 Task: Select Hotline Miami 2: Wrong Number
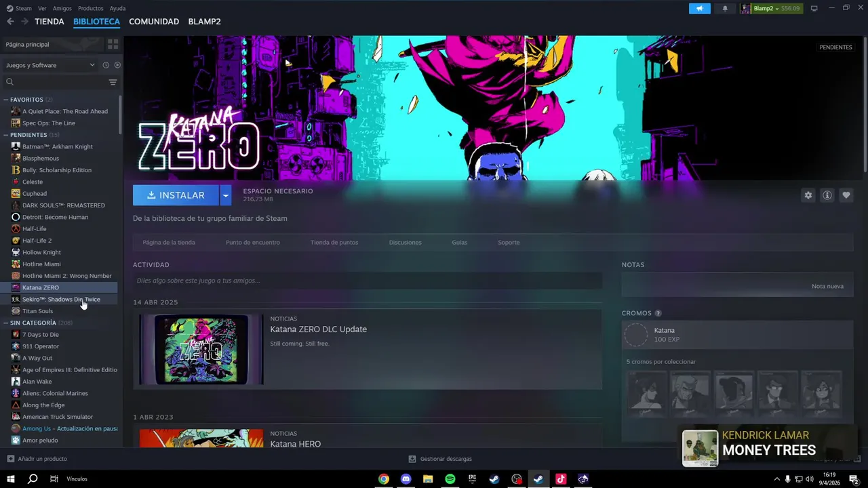click(66, 276)
